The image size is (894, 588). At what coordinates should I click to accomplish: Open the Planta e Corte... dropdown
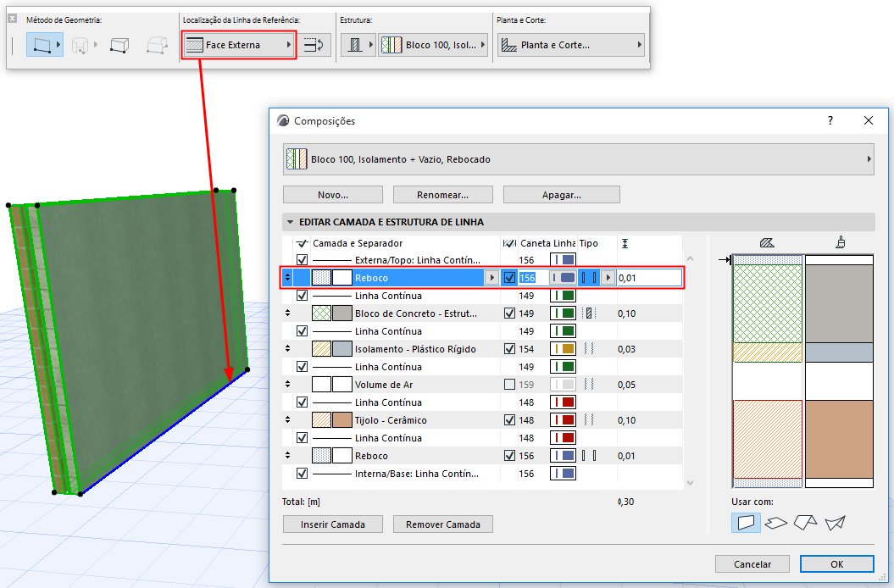pos(571,45)
